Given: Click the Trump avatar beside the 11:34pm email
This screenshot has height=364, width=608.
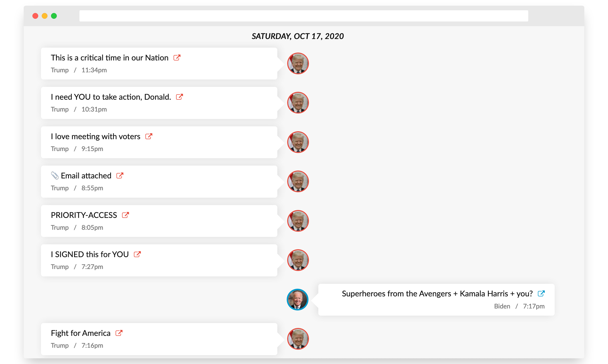Looking at the screenshot, I should pyautogui.click(x=298, y=63).
